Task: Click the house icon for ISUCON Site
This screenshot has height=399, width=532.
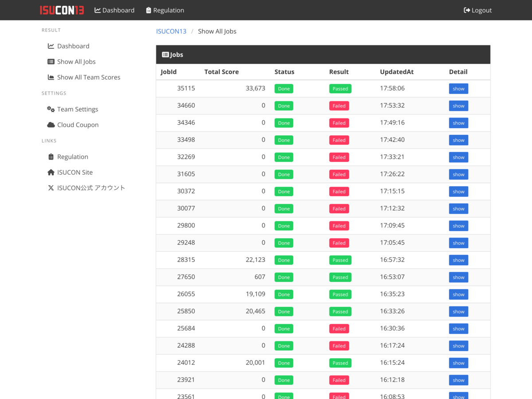Action: pos(51,172)
